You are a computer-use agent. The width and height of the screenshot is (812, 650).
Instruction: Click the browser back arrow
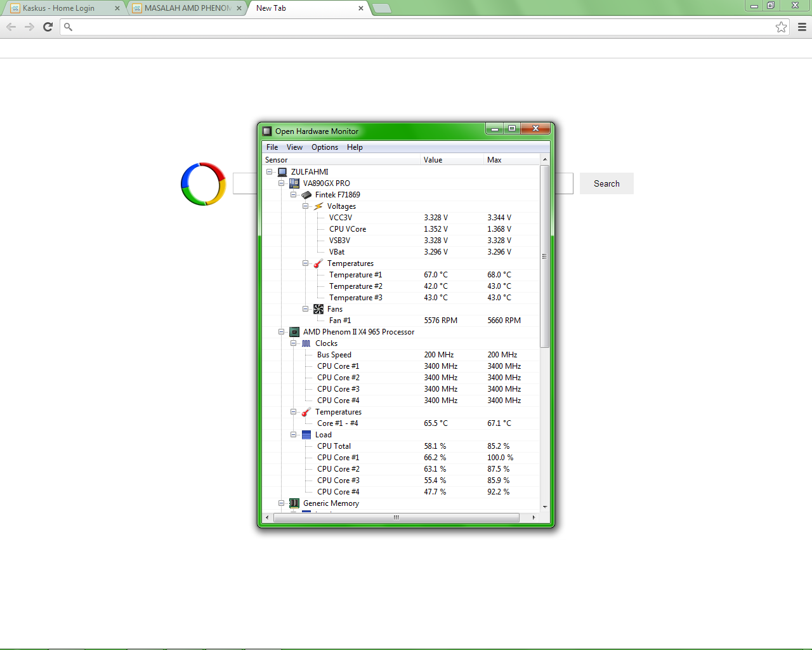[x=11, y=27]
